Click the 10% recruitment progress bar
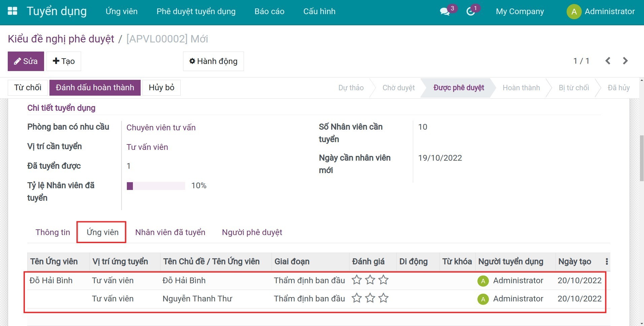This screenshot has width=644, height=326. [x=155, y=186]
